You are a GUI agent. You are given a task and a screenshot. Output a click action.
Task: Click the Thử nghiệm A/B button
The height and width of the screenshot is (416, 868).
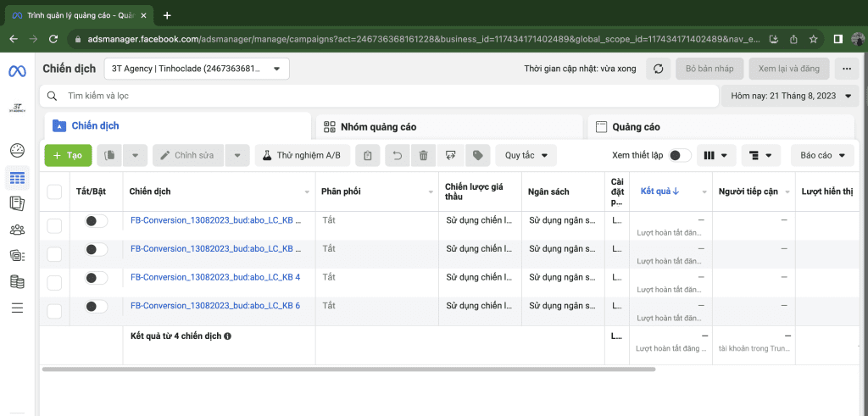coord(303,155)
